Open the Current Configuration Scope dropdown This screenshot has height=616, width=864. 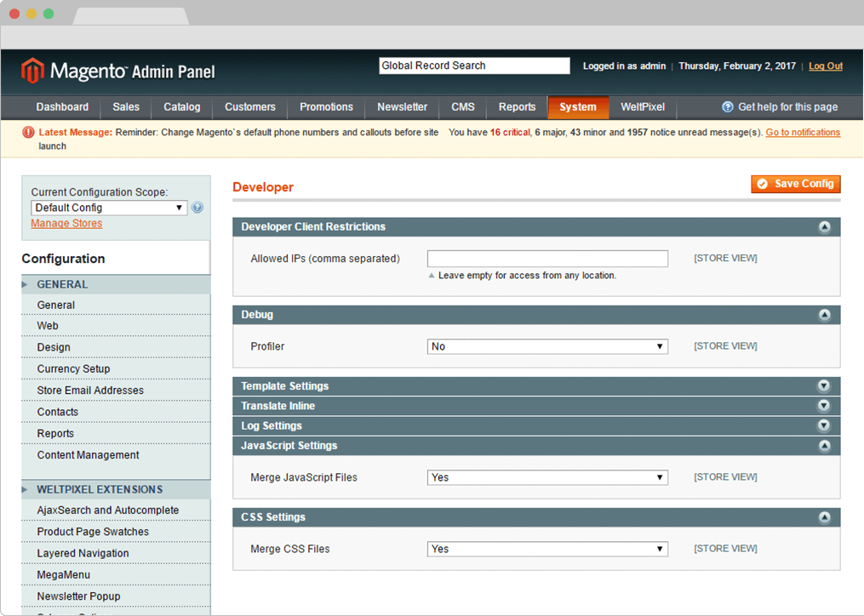[109, 208]
